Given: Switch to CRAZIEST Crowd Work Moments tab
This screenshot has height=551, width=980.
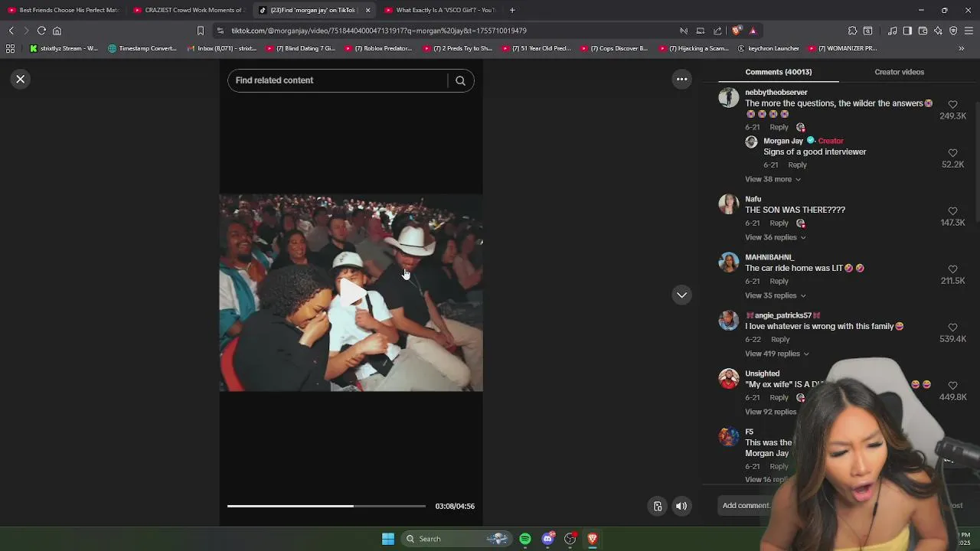Looking at the screenshot, I should click(188, 10).
